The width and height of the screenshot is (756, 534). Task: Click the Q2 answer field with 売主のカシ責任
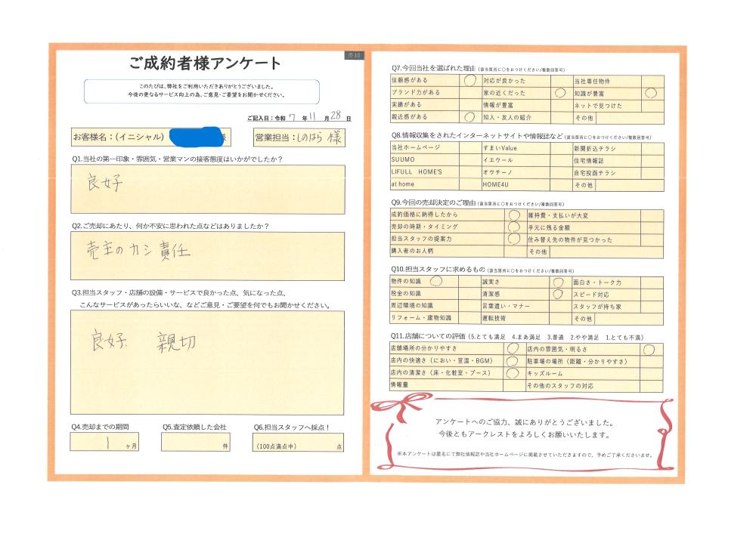(x=206, y=256)
